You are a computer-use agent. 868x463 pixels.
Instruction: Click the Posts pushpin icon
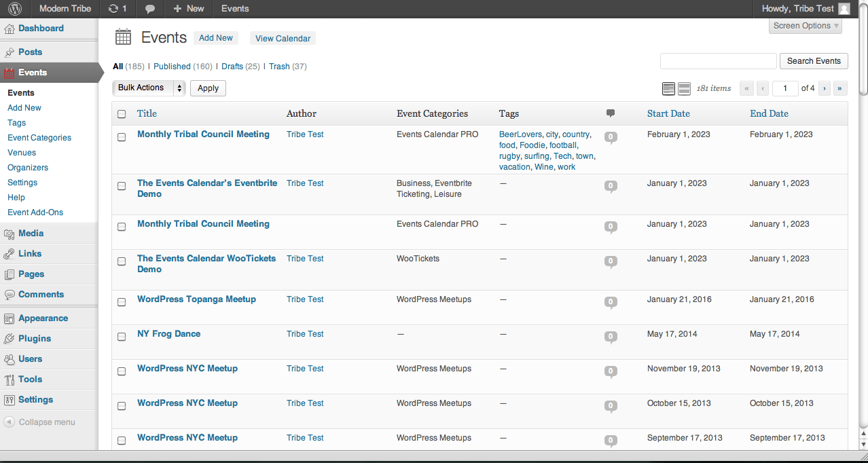[10, 52]
